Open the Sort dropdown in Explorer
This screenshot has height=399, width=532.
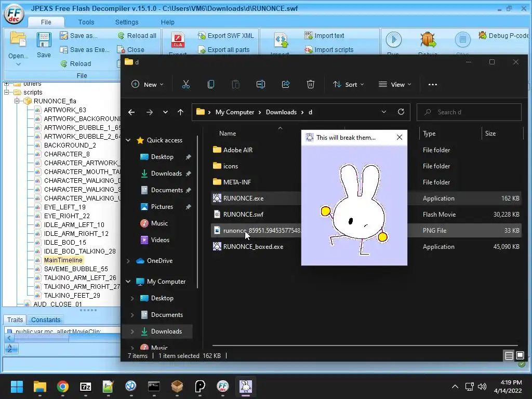coord(349,85)
